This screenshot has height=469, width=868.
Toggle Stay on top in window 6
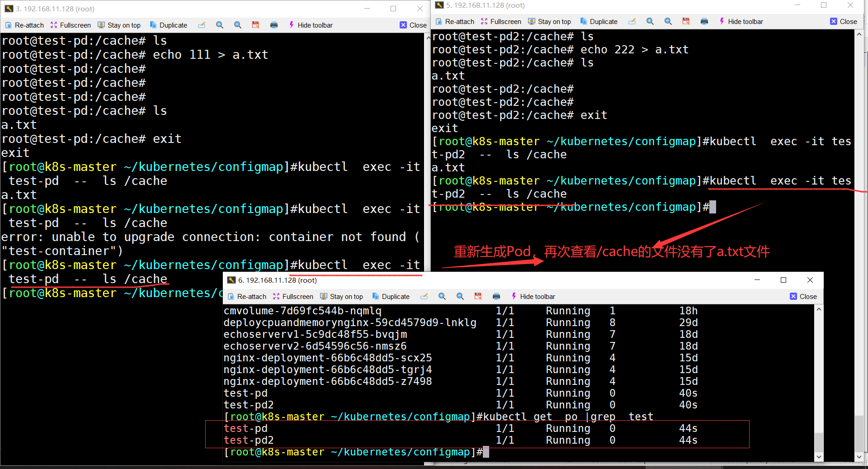tap(342, 297)
